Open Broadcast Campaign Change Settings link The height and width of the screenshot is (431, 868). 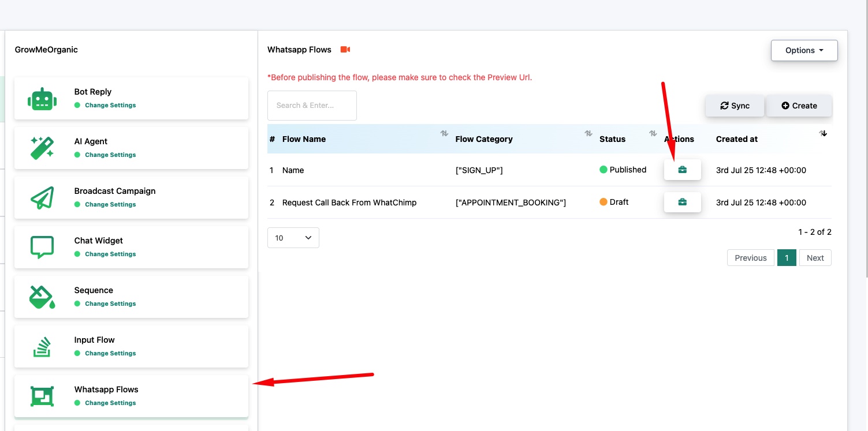coord(110,205)
